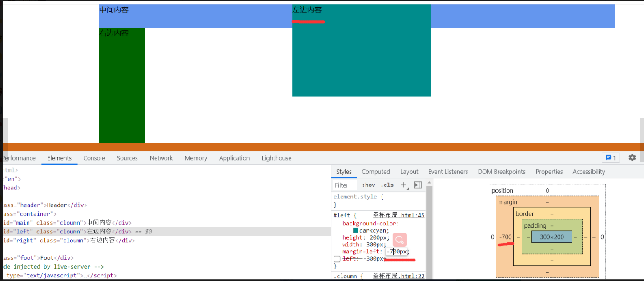Click the 中间内容 text on page
The height and width of the screenshot is (281, 644).
pos(114,10)
